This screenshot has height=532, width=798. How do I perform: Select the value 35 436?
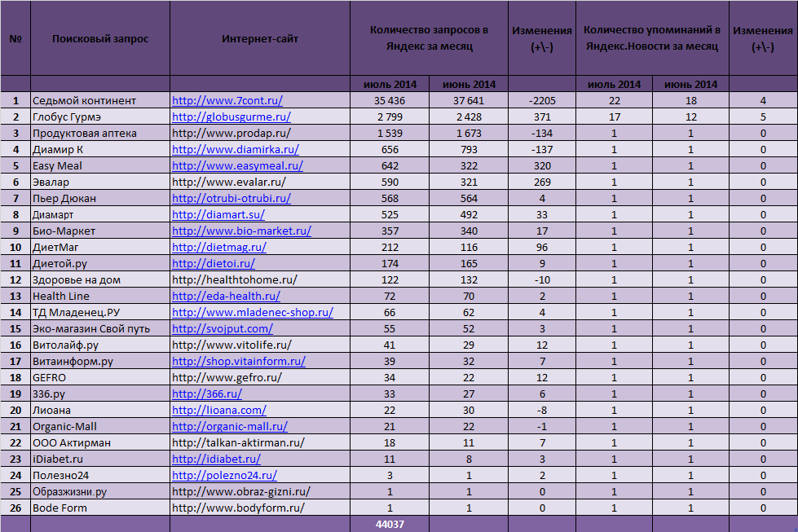390,101
